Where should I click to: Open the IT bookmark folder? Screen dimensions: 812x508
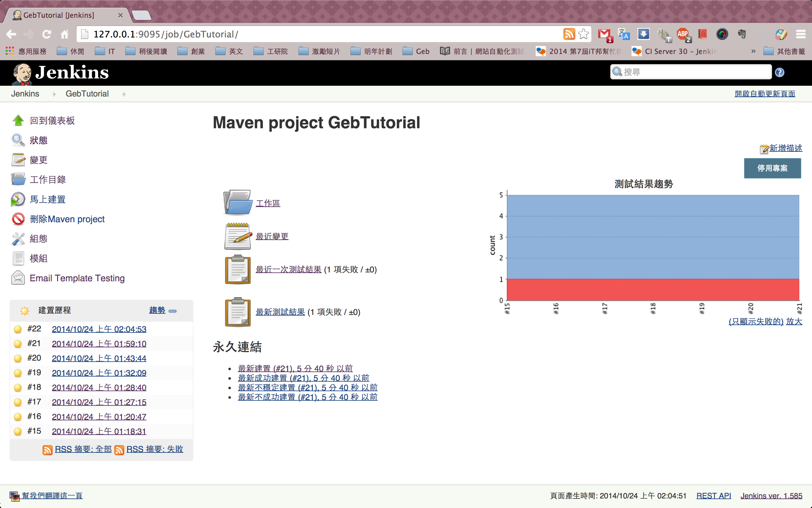(x=105, y=51)
